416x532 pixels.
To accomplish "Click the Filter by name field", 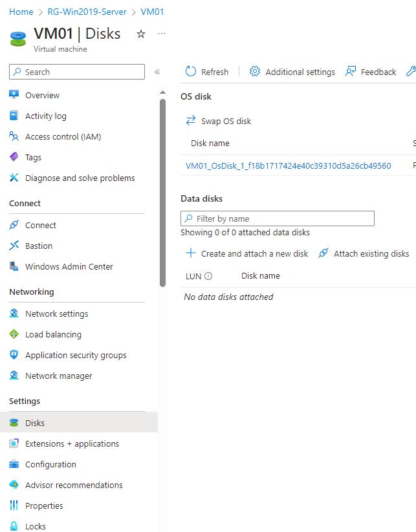I will [277, 218].
